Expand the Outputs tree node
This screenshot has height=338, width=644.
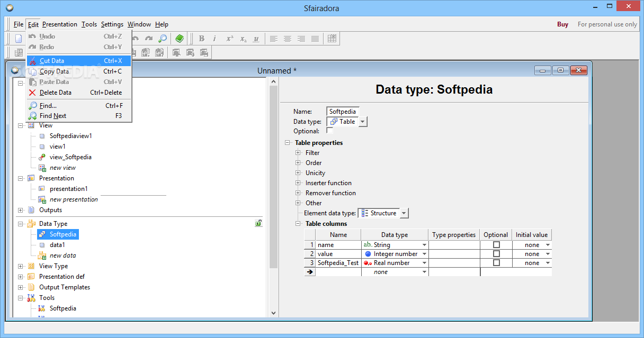21,210
